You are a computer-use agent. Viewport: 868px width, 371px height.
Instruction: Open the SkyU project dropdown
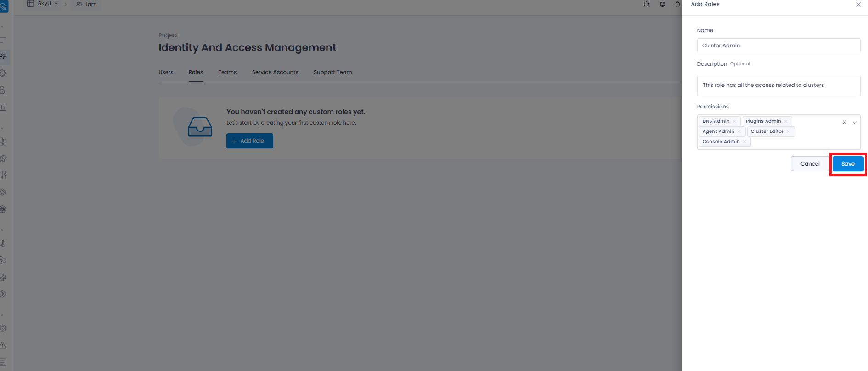click(43, 4)
